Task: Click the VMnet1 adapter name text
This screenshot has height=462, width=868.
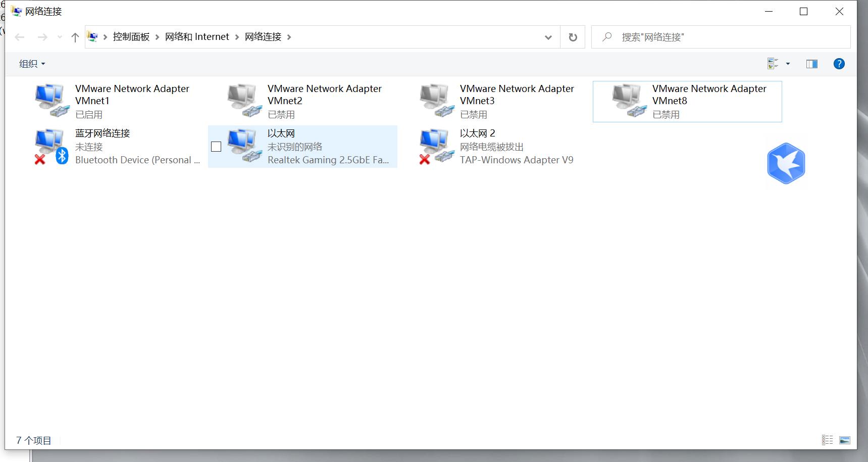Action: pos(132,95)
